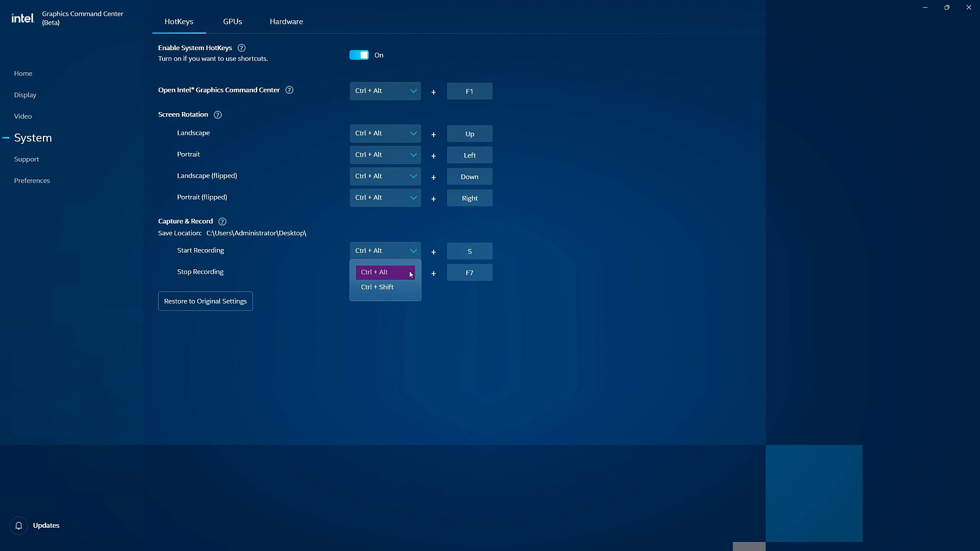This screenshot has height=551, width=980.
Task: Turn off Enable System HotKeys toggle
Action: (x=359, y=55)
